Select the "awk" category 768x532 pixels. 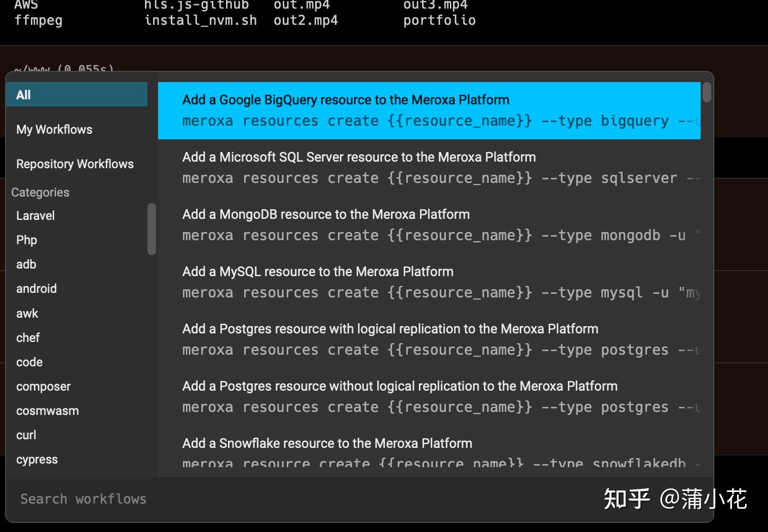coord(26,313)
